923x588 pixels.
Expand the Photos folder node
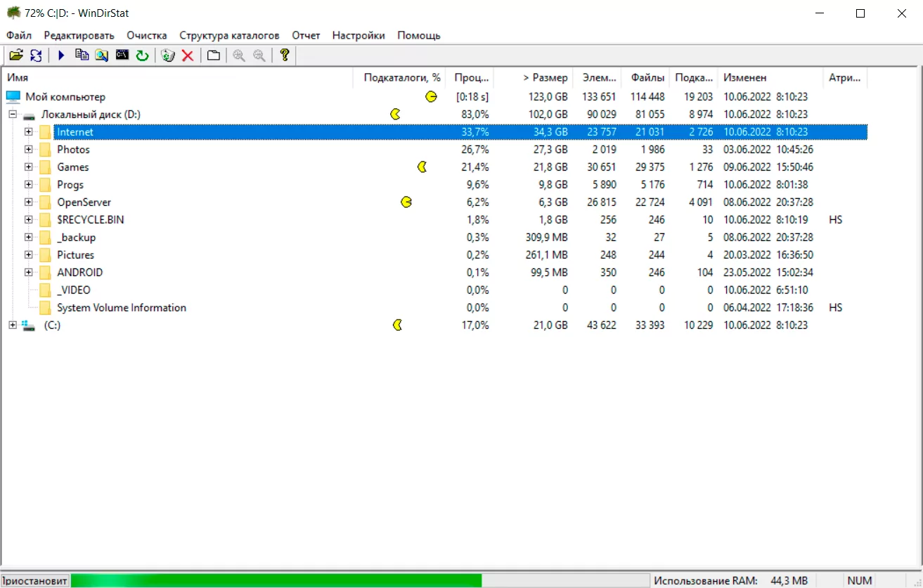pyautogui.click(x=29, y=149)
